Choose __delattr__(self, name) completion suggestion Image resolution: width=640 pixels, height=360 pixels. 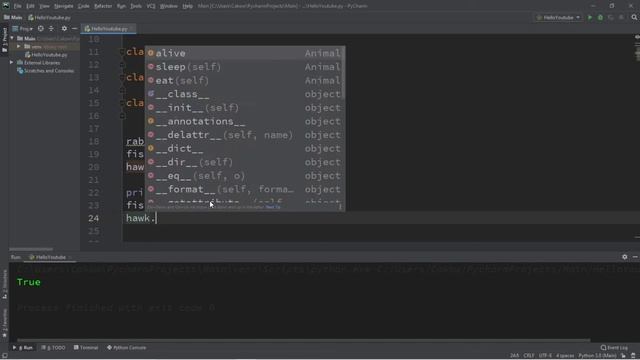[x=245, y=135]
